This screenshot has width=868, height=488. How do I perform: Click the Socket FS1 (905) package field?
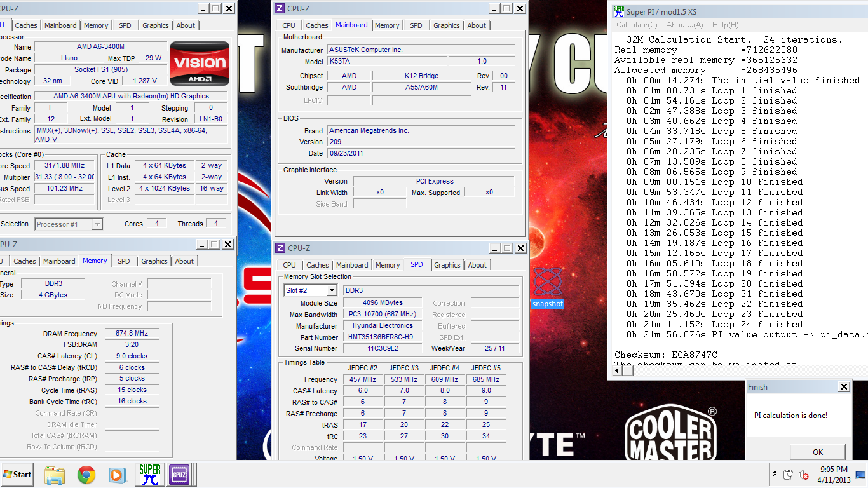pos(101,70)
